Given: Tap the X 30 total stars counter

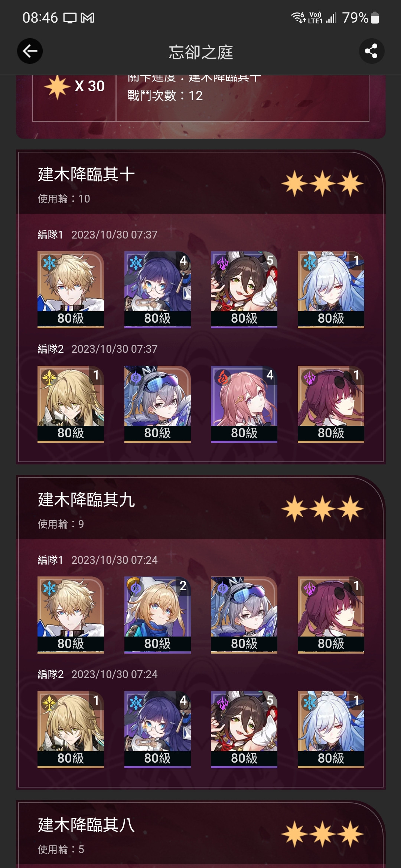Looking at the screenshot, I should [74, 86].
